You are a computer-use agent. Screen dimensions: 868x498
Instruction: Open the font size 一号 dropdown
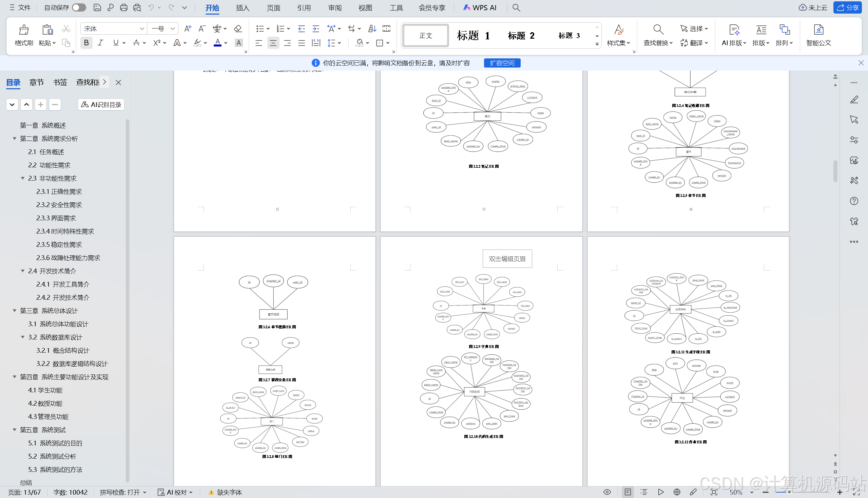coord(173,29)
